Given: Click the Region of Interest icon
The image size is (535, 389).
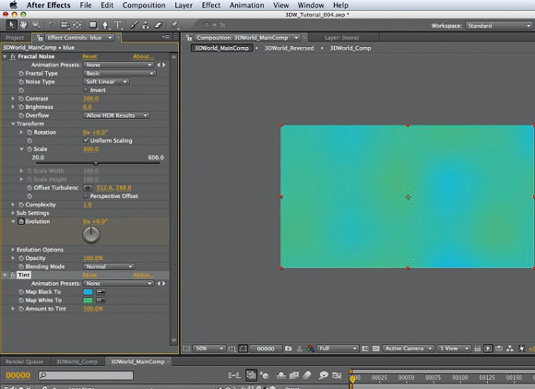Looking at the screenshot, I should pyautogui.click(x=365, y=348).
